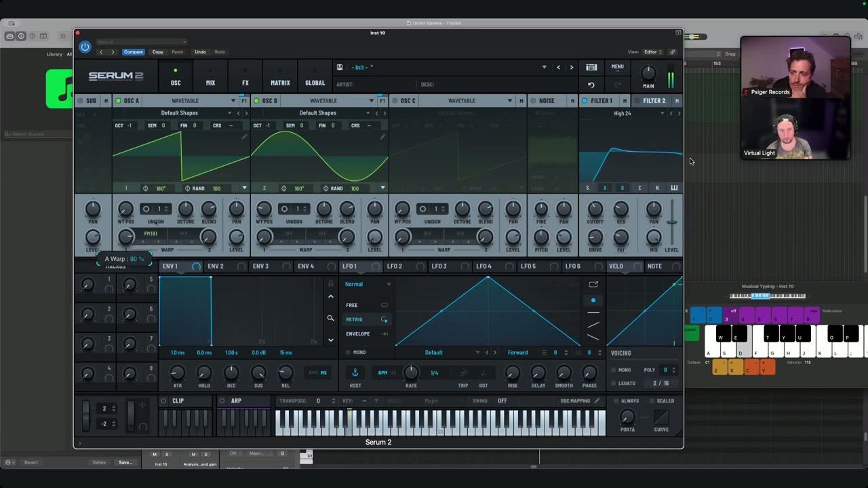Open OSC B type WAVETABLE dropdown
The image size is (868, 488).
click(330, 100)
